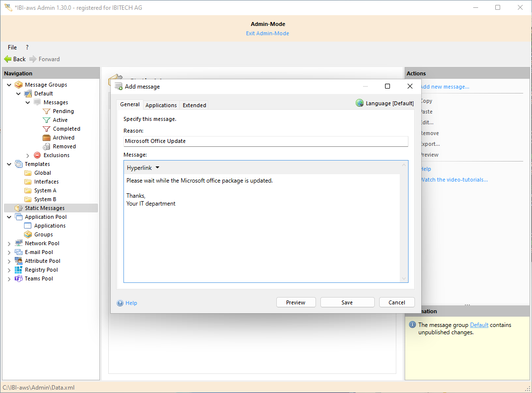Viewport: 532px width, 393px height.
Task: Expand the Network Pool node
Action: 9,244
